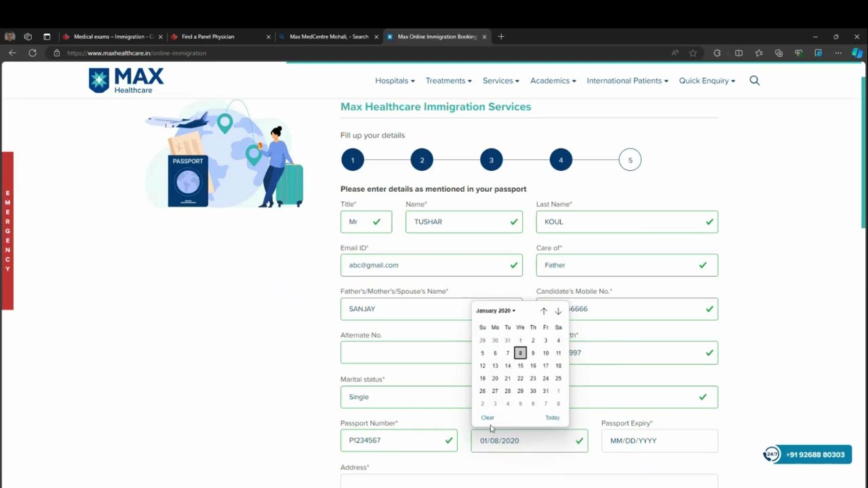The image size is (868, 488).
Task: Open the browser extensions icon
Action: (x=717, y=53)
